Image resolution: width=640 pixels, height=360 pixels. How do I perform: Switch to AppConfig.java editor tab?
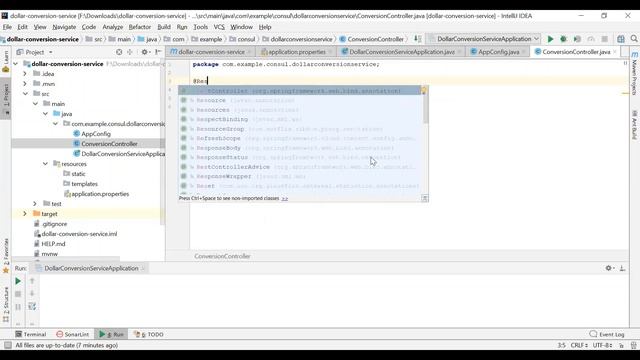coord(498,52)
